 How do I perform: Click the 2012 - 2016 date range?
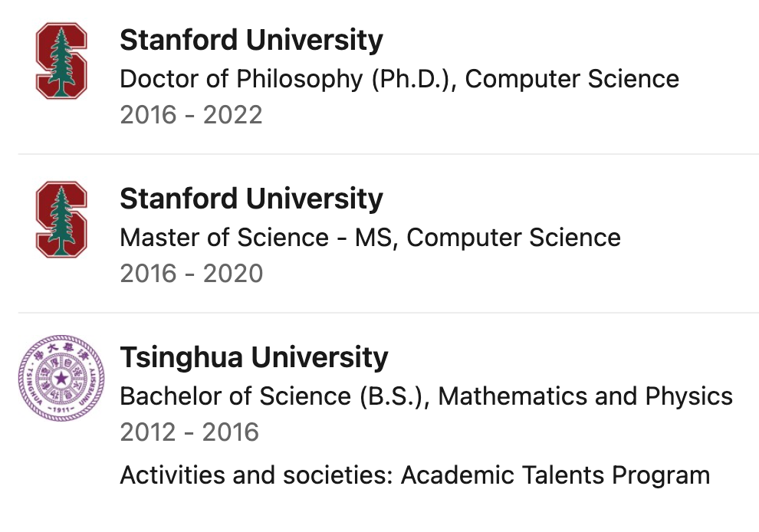[x=189, y=432]
